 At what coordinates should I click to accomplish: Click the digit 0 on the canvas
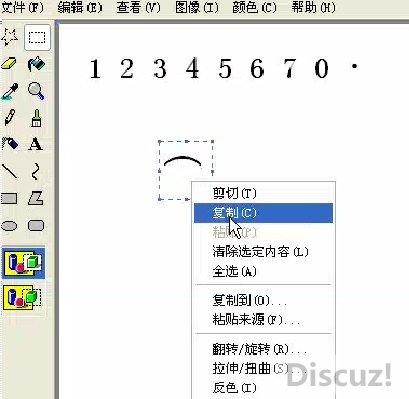click(322, 69)
